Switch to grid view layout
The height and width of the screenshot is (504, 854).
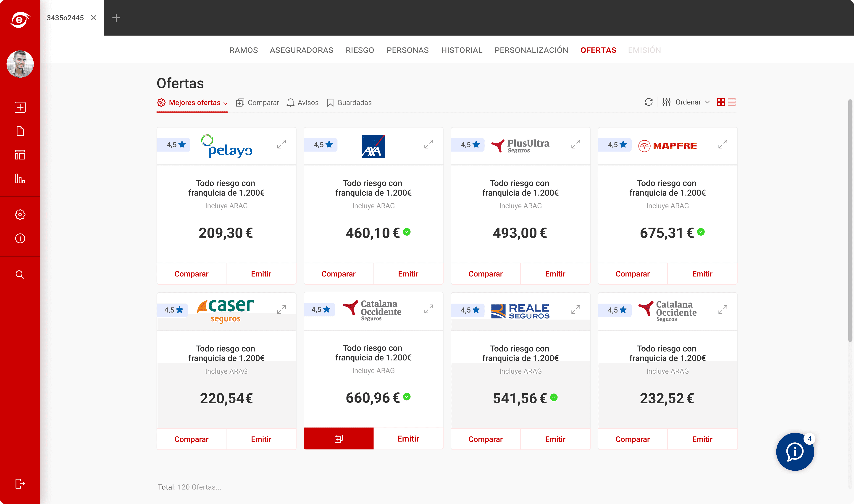(720, 102)
